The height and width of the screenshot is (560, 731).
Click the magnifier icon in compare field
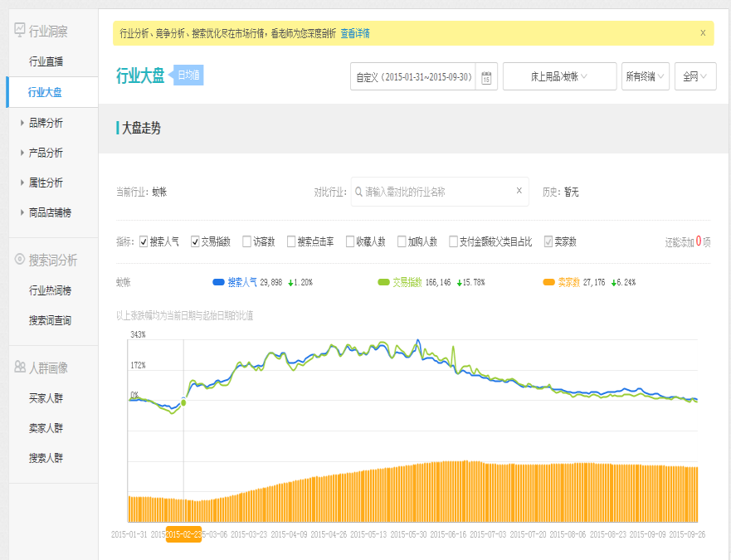point(359,192)
